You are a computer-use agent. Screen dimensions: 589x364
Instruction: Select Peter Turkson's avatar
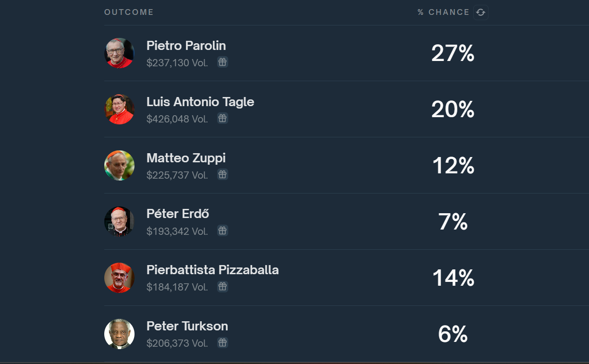(119, 334)
